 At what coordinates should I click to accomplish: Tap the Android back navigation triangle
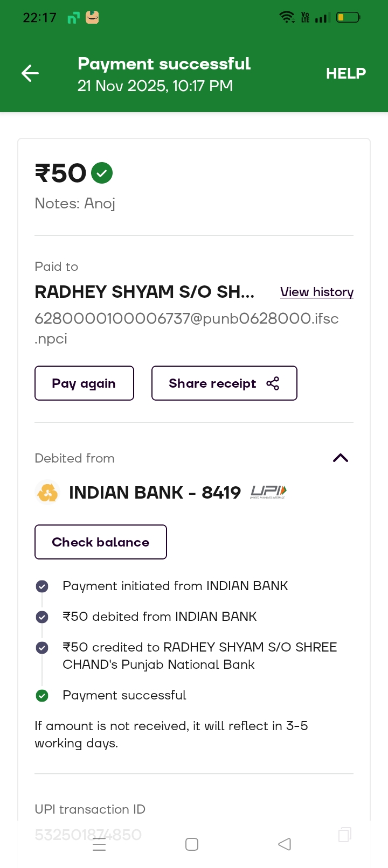tap(285, 844)
